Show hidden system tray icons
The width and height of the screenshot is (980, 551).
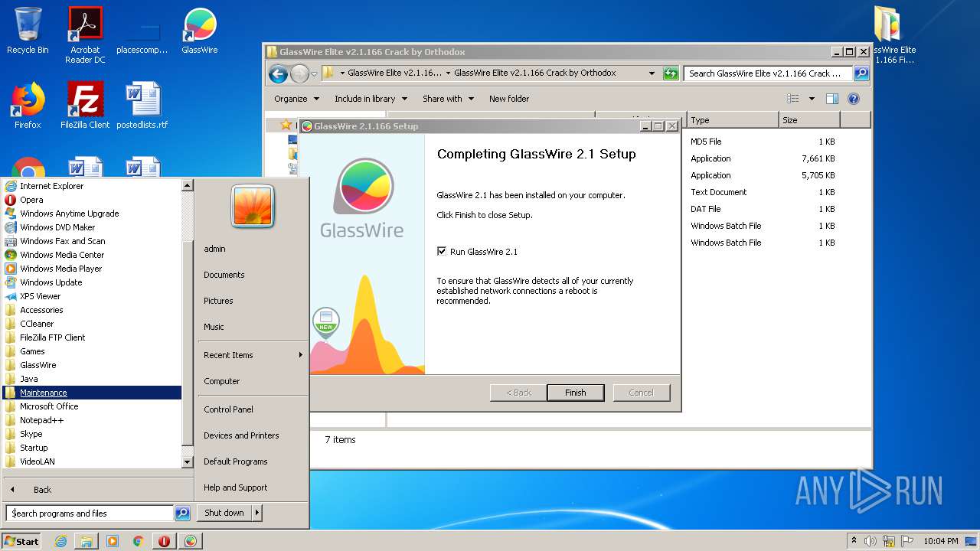point(854,541)
